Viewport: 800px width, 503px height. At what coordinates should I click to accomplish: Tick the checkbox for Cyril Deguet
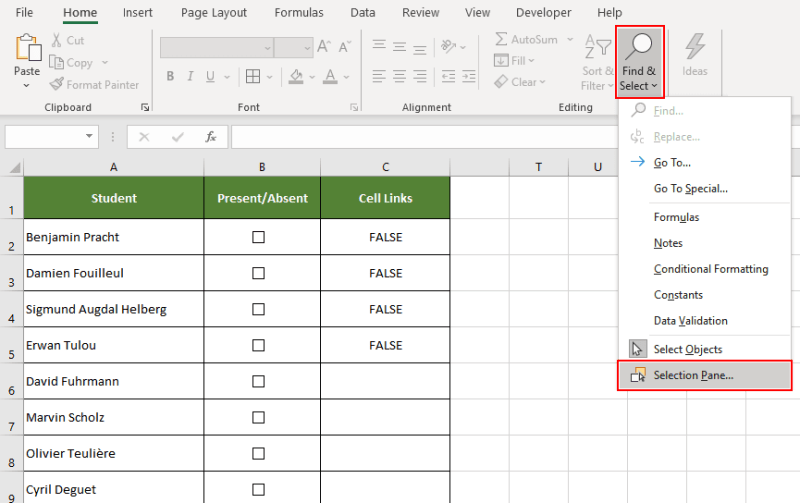[x=259, y=490]
